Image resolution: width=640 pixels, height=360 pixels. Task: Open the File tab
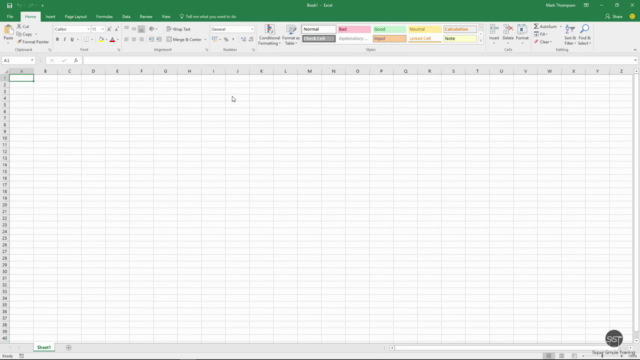10,17
